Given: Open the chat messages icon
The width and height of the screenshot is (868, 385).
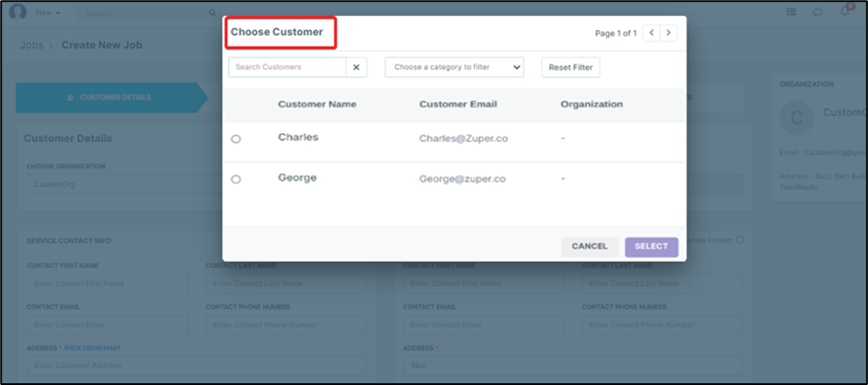Looking at the screenshot, I should [817, 12].
